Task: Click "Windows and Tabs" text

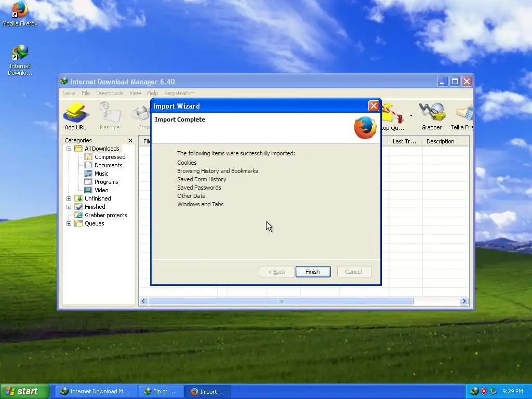Action: (x=201, y=204)
